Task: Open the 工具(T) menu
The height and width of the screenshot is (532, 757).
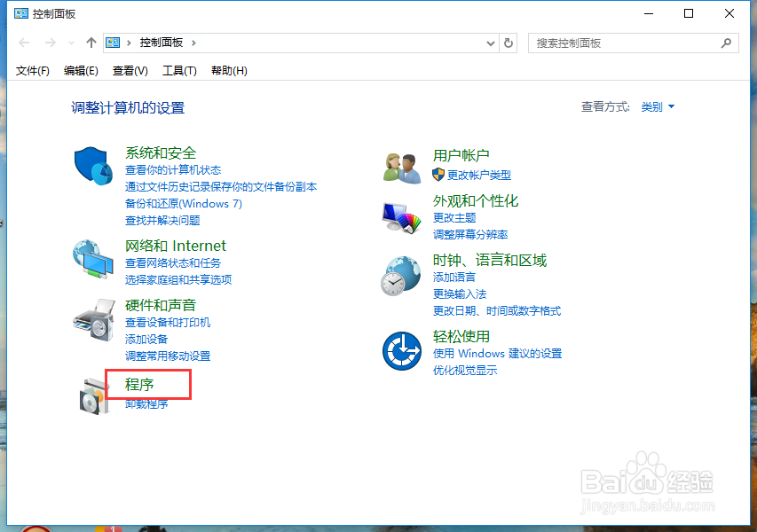Action: pos(179,71)
